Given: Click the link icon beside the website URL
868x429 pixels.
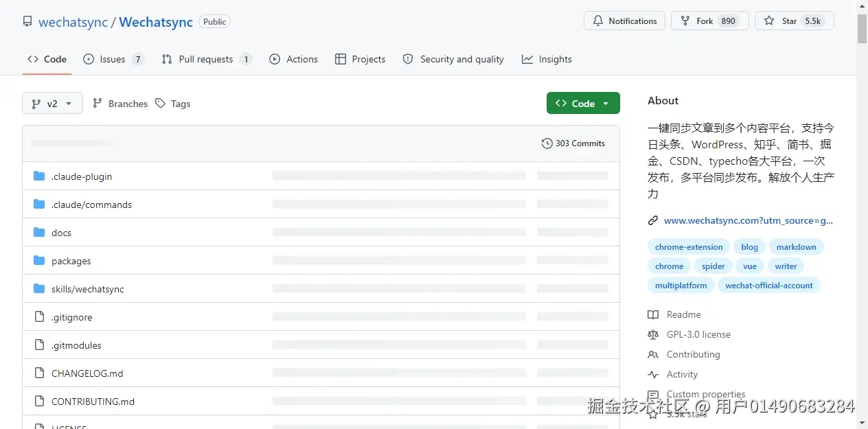Looking at the screenshot, I should tap(653, 220).
